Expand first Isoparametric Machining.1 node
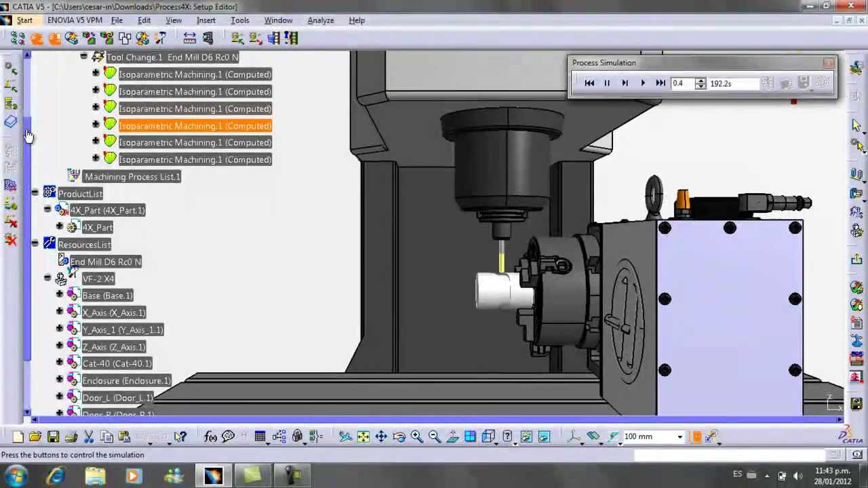 coord(96,73)
